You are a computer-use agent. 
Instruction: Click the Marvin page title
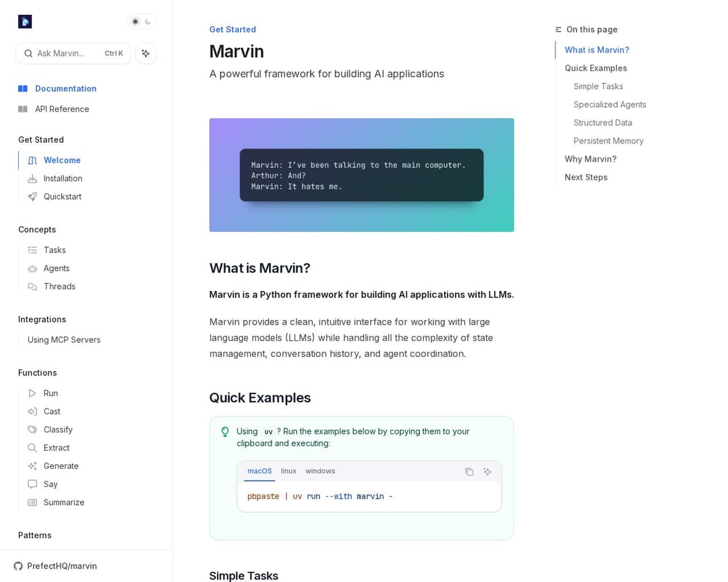237,51
